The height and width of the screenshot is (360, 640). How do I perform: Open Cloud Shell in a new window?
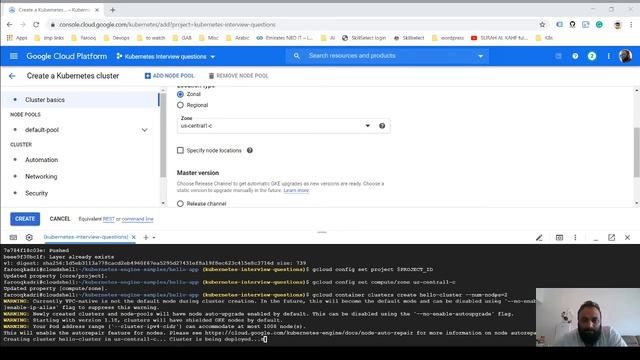(x=611, y=238)
